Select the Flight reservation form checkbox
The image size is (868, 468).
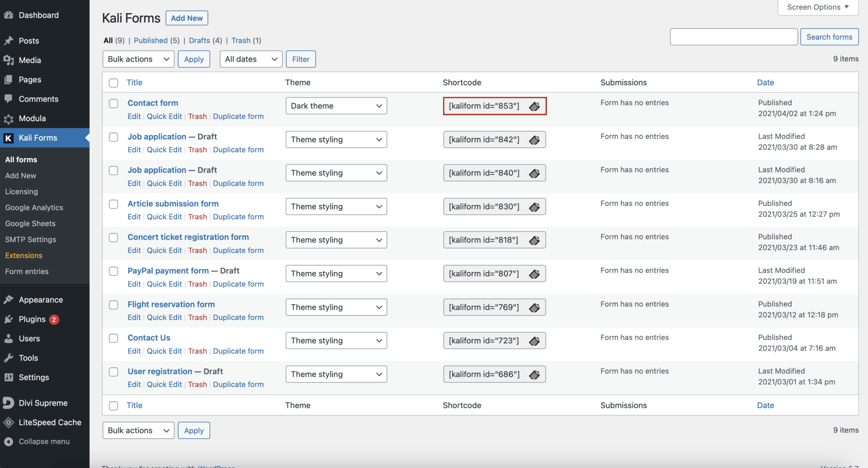coord(114,305)
